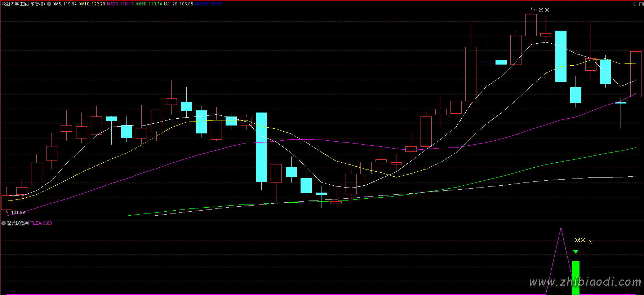Select the last red candlestick on right
Screen dimensions: 644x295
click(636, 74)
